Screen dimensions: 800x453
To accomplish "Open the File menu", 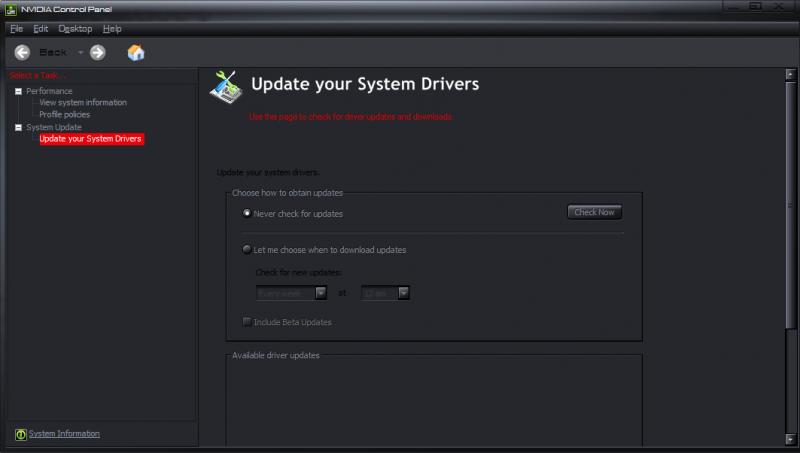I will pos(16,29).
